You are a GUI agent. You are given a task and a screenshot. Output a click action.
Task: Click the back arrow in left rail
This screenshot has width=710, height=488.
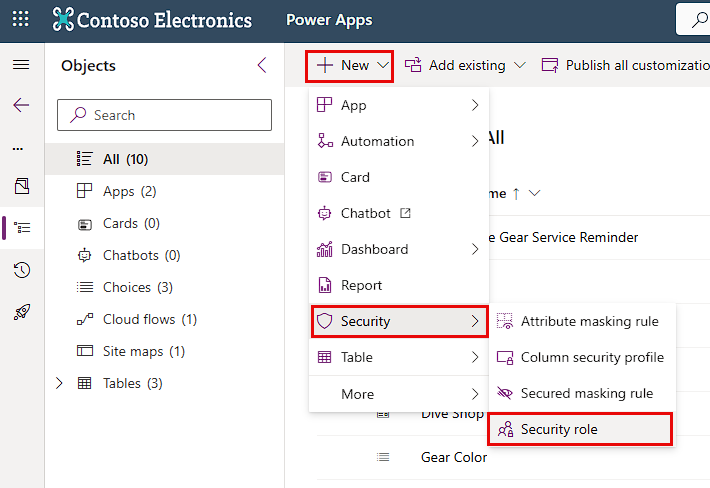21,105
